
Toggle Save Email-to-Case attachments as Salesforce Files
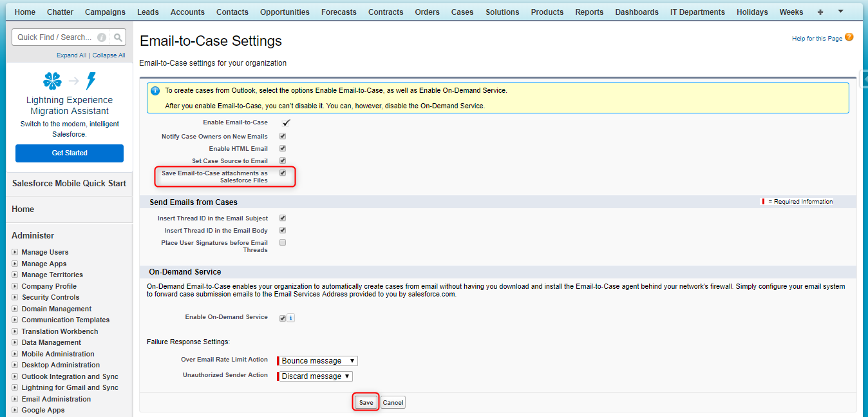tap(283, 173)
